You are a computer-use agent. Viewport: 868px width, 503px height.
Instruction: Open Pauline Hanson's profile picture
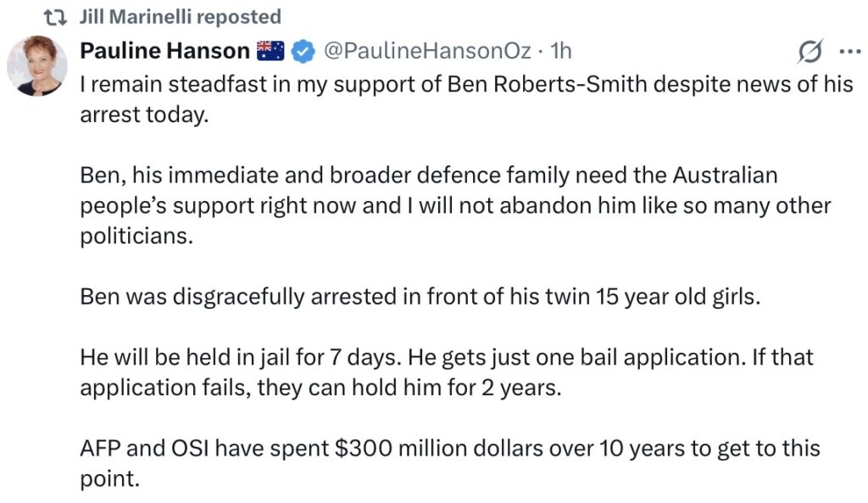[37, 65]
